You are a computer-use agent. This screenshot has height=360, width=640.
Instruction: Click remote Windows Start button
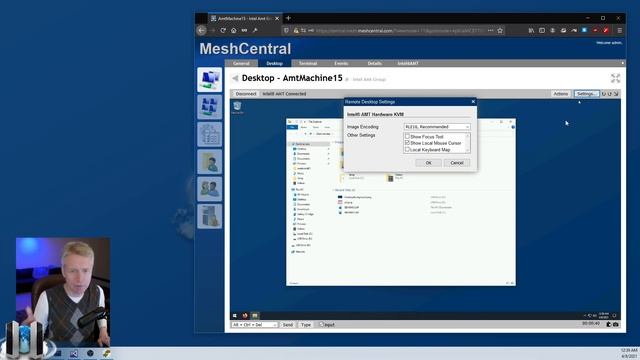point(235,316)
